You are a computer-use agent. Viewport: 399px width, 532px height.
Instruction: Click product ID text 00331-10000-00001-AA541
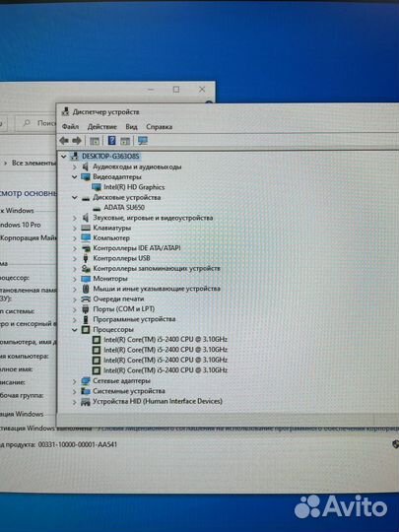(x=78, y=444)
